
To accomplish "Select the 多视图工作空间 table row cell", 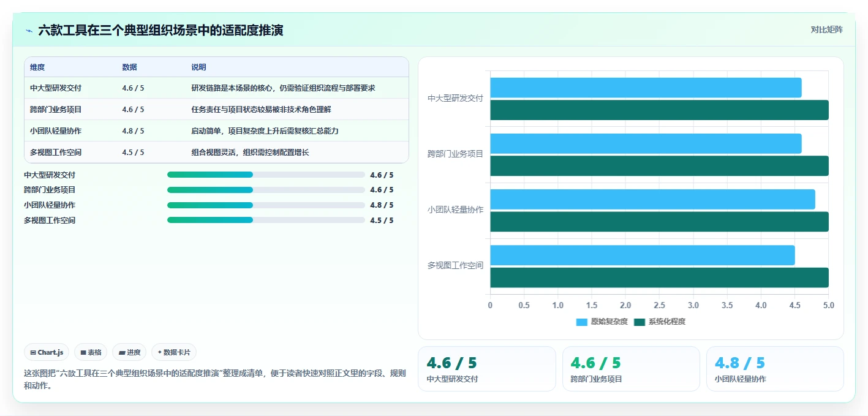I will tap(56, 153).
